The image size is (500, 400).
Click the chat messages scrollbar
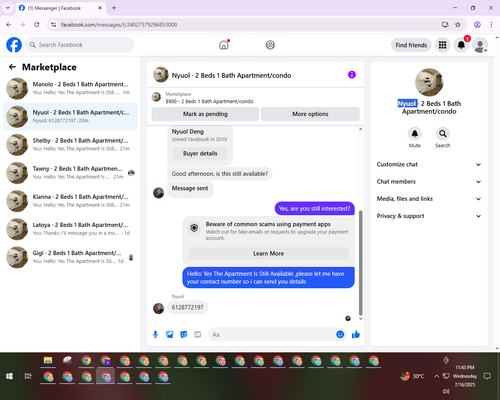click(x=360, y=263)
